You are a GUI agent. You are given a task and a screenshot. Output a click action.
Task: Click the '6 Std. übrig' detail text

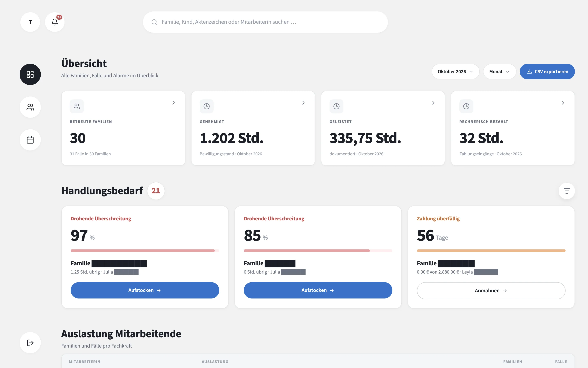point(255,272)
